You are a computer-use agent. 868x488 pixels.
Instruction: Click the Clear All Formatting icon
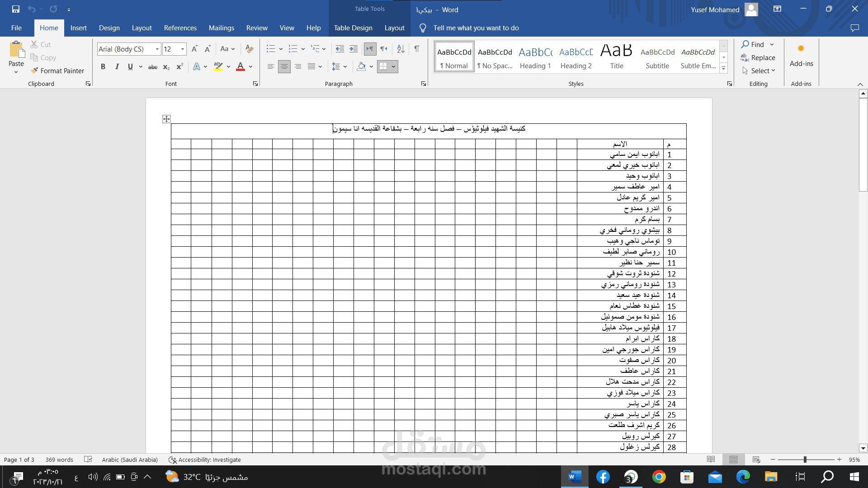pyautogui.click(x=249, y=49)
